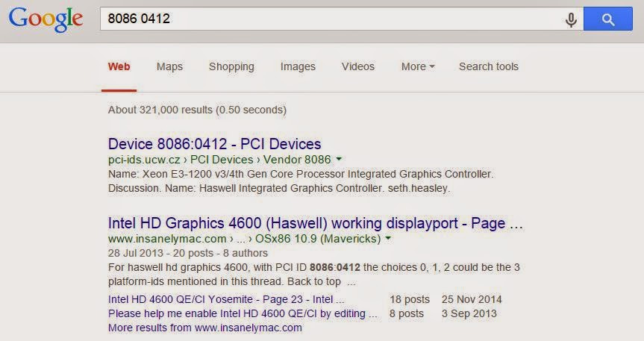
Task: Expand the More dropdown menu
Action: 418,66
